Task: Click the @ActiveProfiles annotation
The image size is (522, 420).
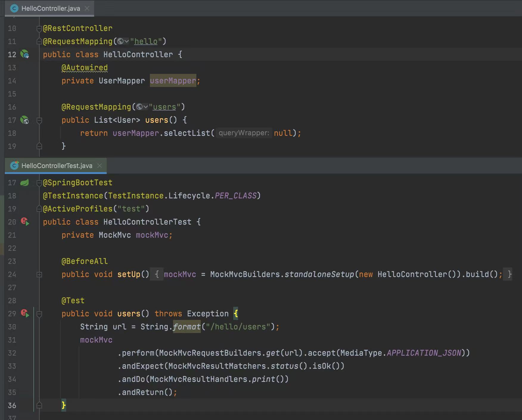Action: tap(77, 209)
